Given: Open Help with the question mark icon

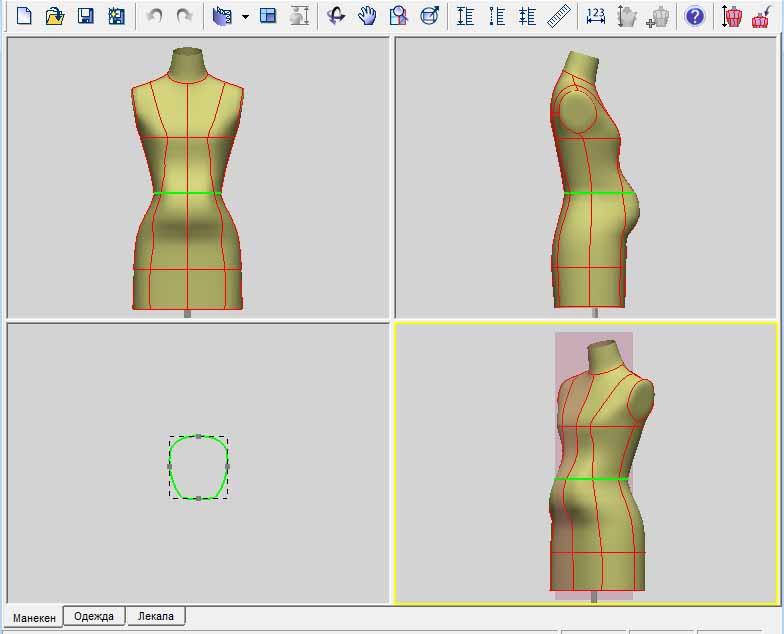Looking at the screenshot, I should 694,16.
